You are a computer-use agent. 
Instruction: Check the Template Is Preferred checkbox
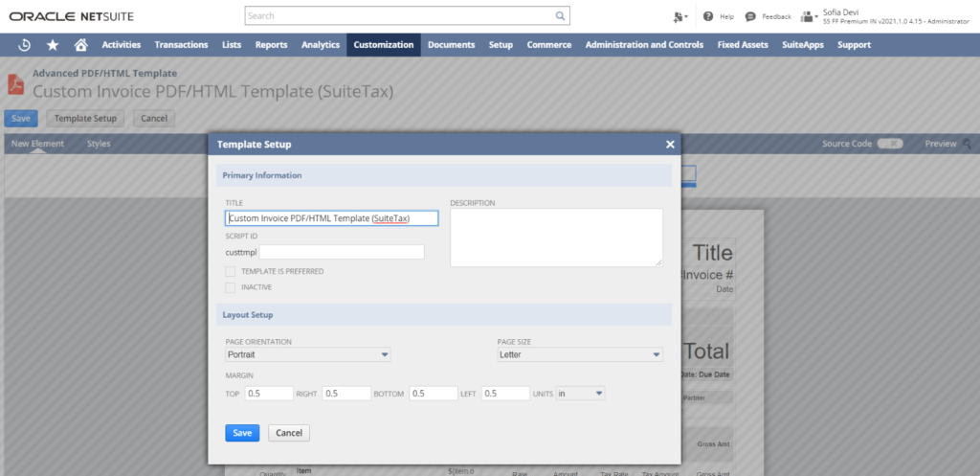tap(230, 271)
